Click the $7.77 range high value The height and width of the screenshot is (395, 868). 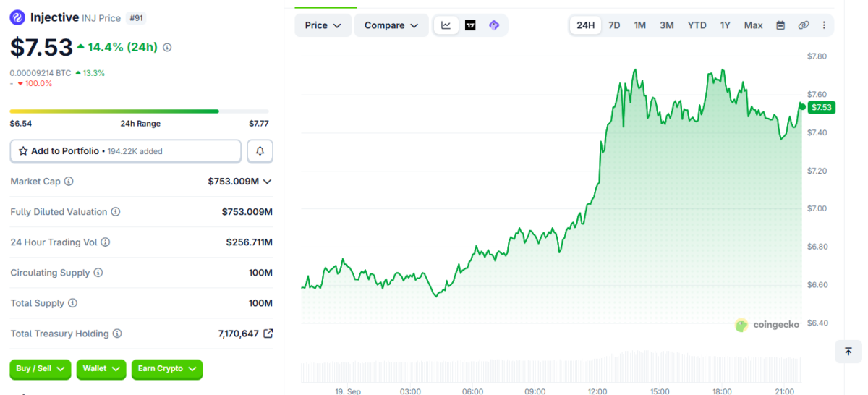tap(258, 124)
